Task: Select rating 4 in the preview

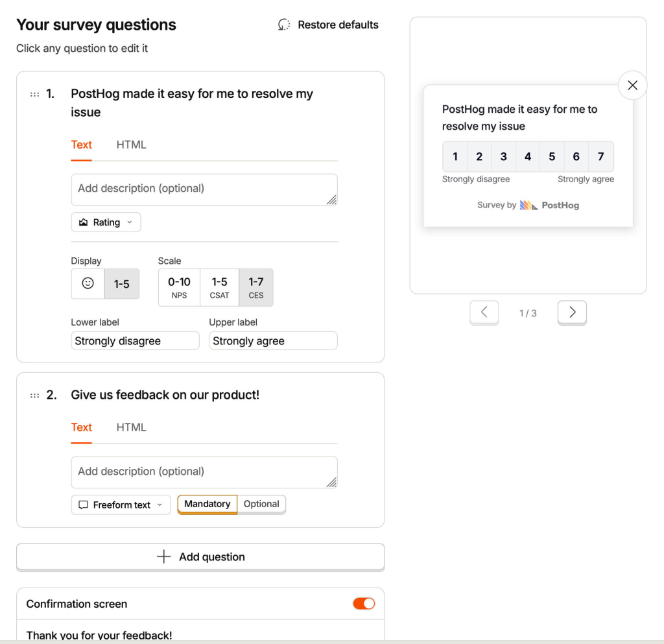Action: click(528, 157)
